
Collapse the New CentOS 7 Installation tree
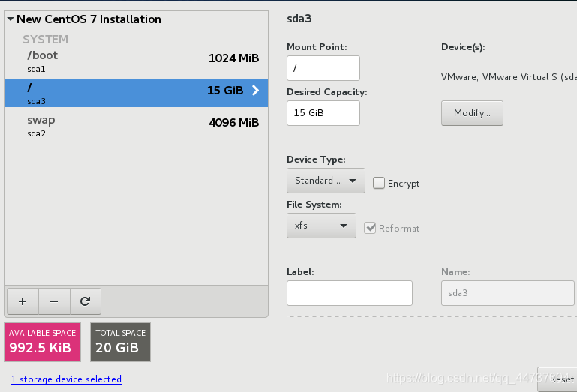[x=11, y=19]
